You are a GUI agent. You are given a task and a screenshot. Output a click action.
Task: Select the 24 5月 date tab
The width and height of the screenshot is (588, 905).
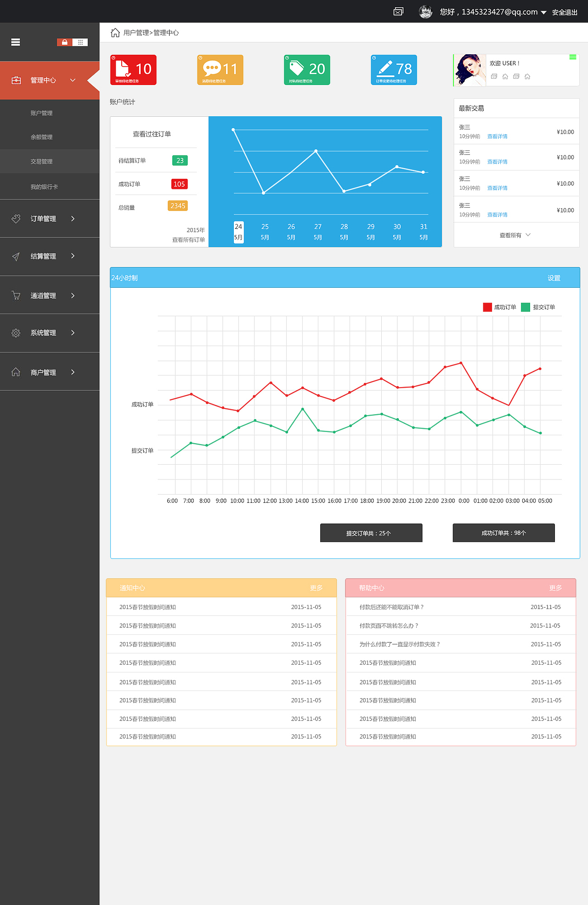[x=238, y=232]
